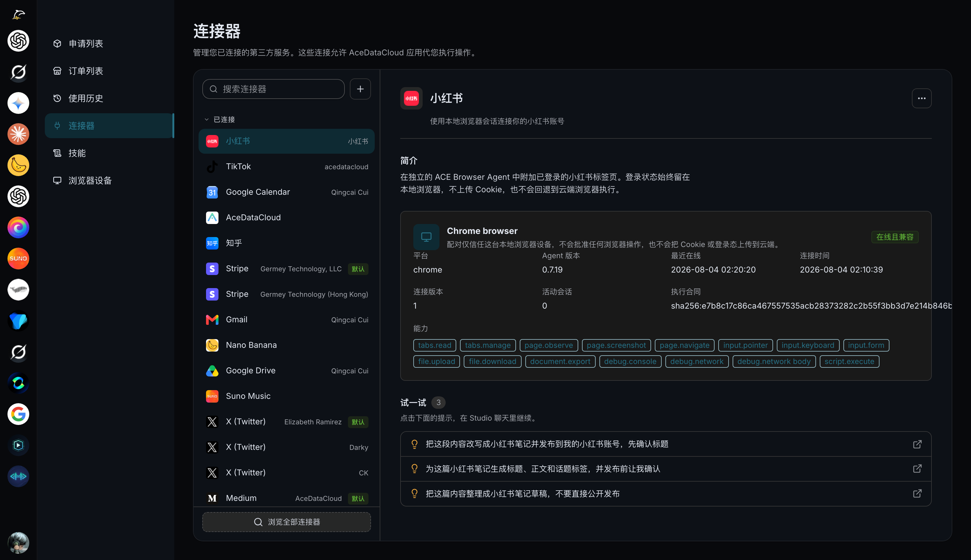Viewport: 971px width, 560px height.
Task: Open the blue gem icon in left rail
Action: (x=18, y=321)
